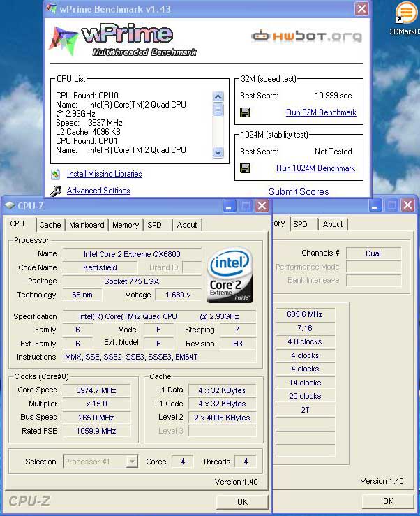420x516 pixels.
Task: Minimize the front CPU-Z window
Action: point(229,206)
